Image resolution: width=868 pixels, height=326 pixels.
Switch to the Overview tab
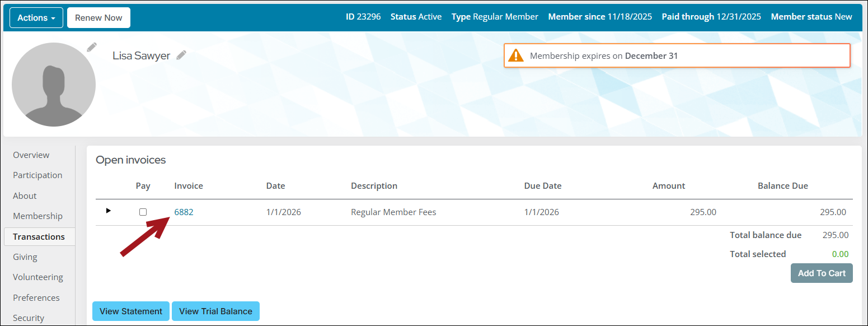click(31, 155)
